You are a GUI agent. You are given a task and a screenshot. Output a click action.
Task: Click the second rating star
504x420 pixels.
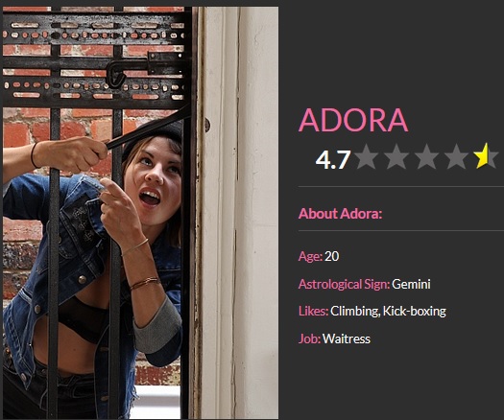pos(396,156)
